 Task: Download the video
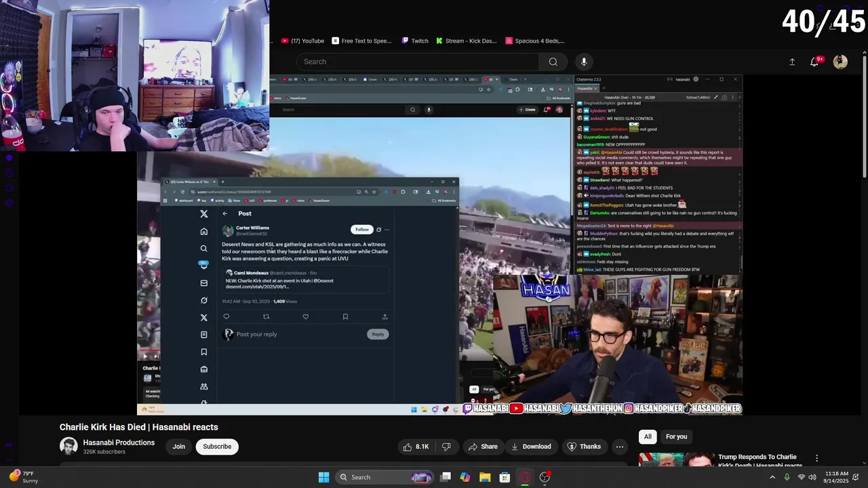pos(530,447)
